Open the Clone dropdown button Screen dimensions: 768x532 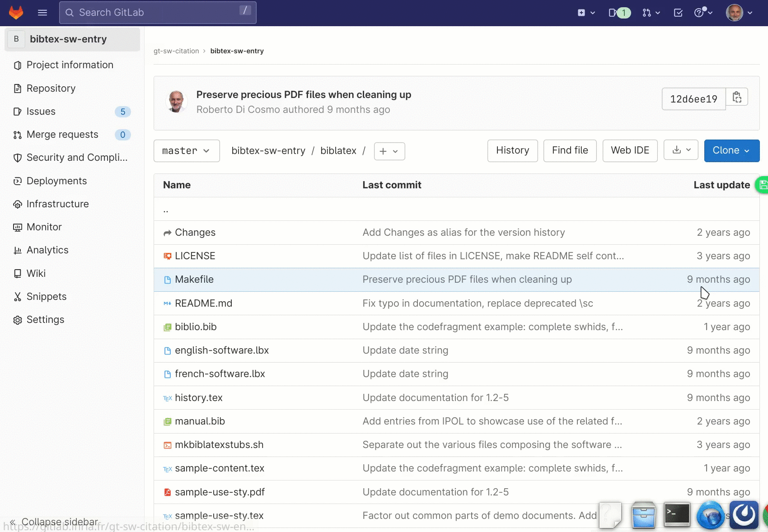pyautogui.click(x=731, y=150)
